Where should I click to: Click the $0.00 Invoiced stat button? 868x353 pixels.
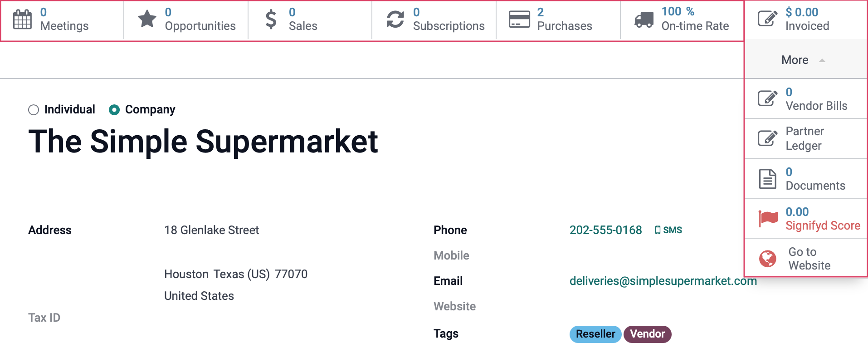[x=806, y=20]
